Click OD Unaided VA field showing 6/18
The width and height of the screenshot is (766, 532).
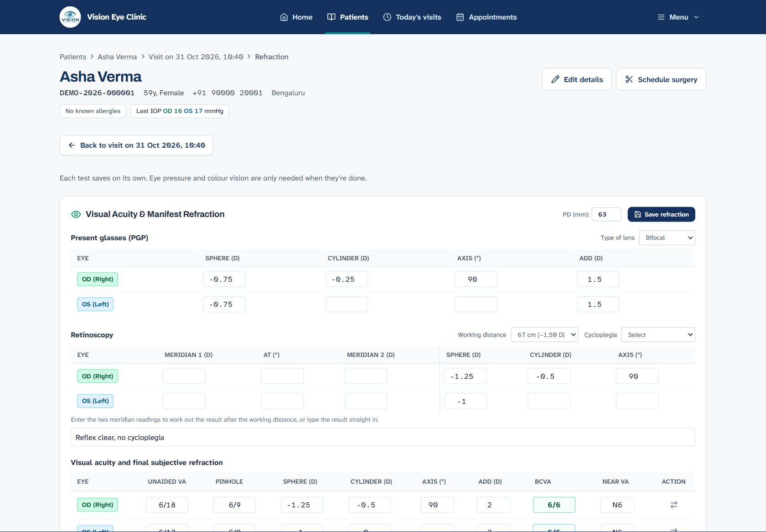(167, 505)
